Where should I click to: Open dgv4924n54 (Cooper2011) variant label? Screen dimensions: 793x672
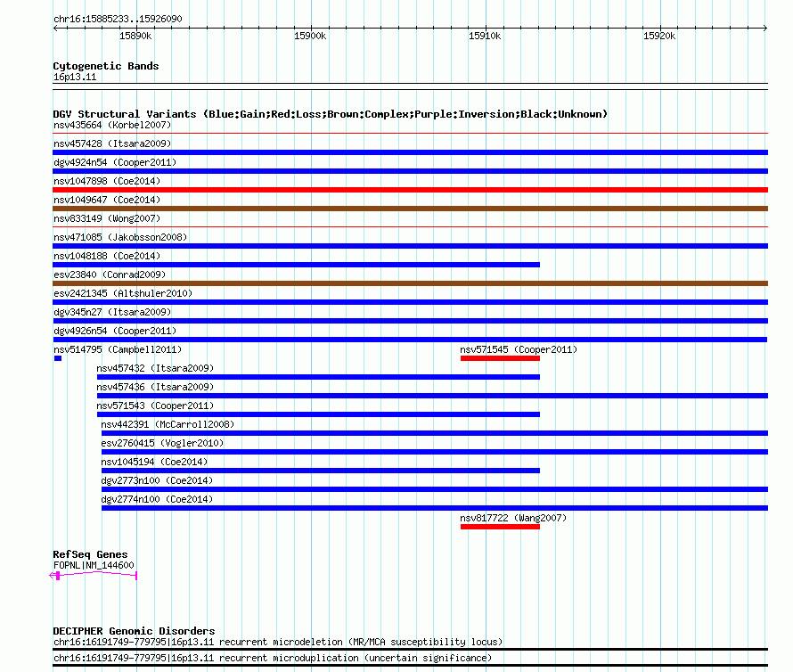[115, 162]
